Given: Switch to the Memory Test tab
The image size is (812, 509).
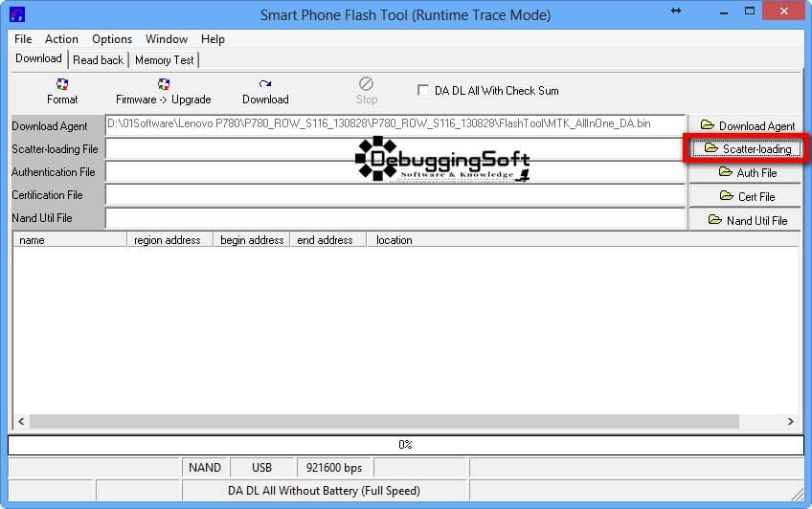Looking at the screenshot, I should [164, 60].
